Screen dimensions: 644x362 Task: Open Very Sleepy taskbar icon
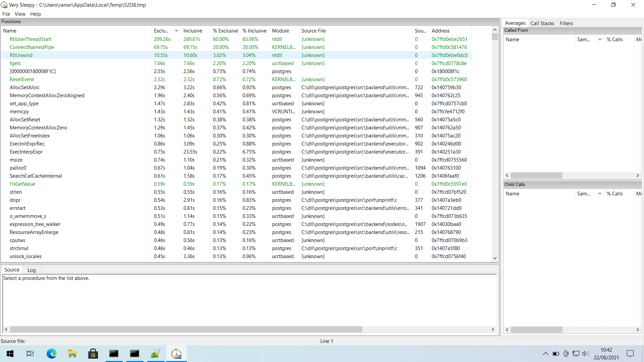click(x=176, y=354)
